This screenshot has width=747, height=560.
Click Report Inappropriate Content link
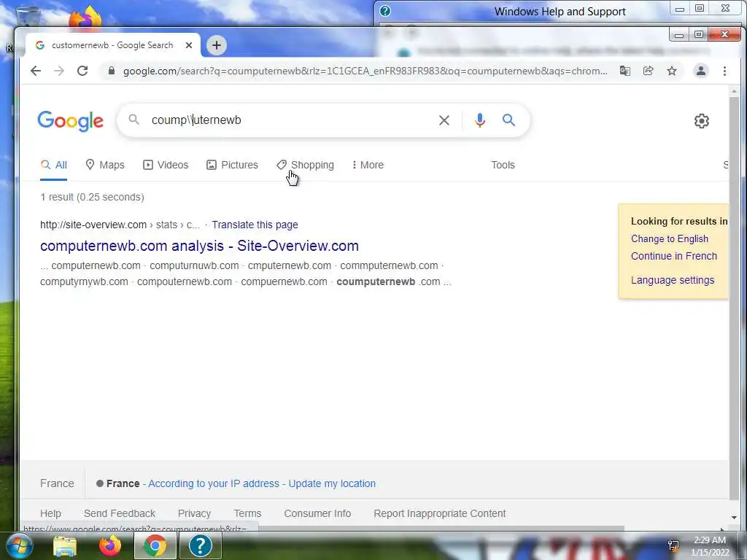pos(440,513)
